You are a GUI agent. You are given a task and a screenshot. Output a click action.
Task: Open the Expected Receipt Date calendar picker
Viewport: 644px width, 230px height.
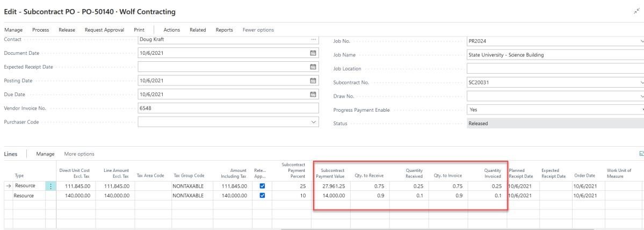314,67
